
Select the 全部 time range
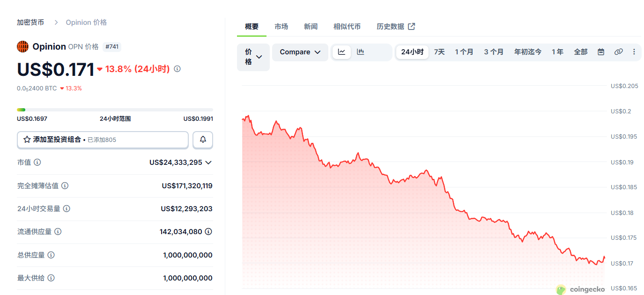click(x=581, y=52)
